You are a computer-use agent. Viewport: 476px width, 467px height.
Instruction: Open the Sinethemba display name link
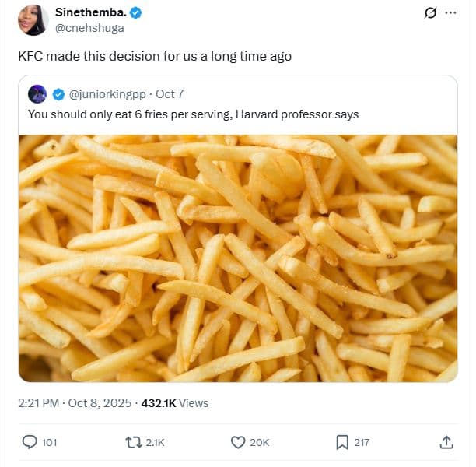tap(90, 13)
